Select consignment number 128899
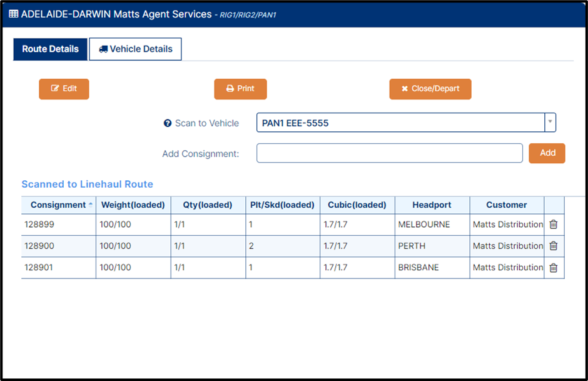The height and width of the screenshot is (381, 588). point(39,224)
